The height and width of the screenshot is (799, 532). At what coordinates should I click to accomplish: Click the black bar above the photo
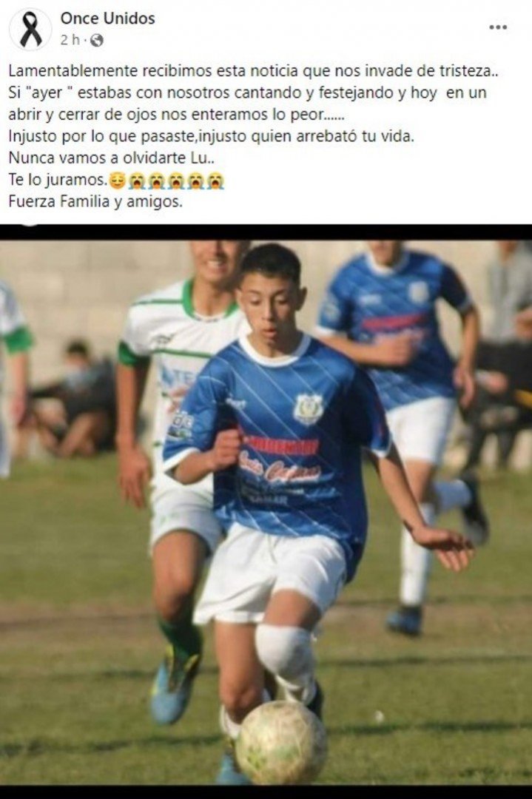click(266, 232)
